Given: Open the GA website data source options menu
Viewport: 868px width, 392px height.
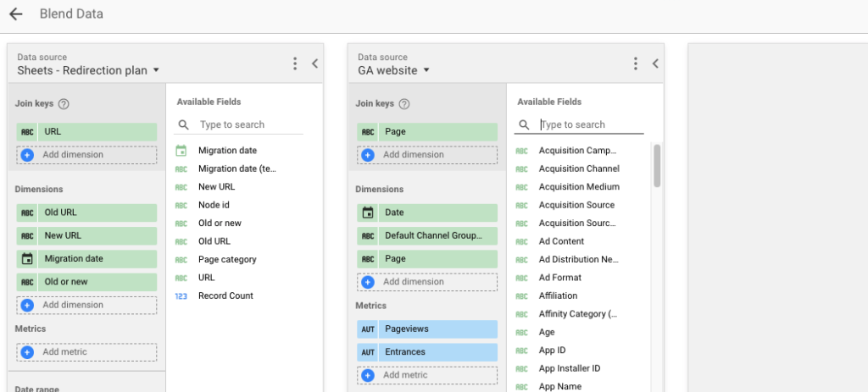Looking at the screenshot, I should tap(636, 63).
